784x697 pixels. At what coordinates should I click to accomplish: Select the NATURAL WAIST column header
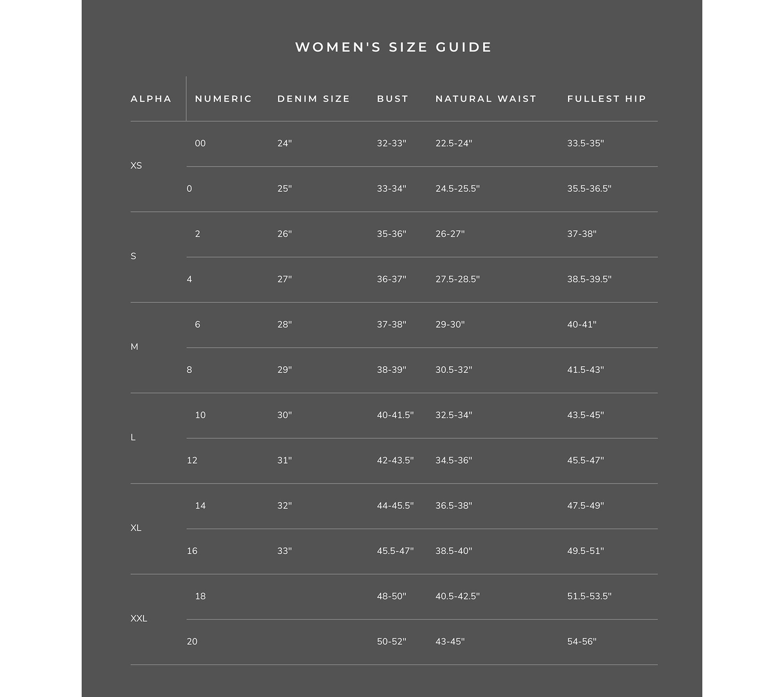[486, 99]
